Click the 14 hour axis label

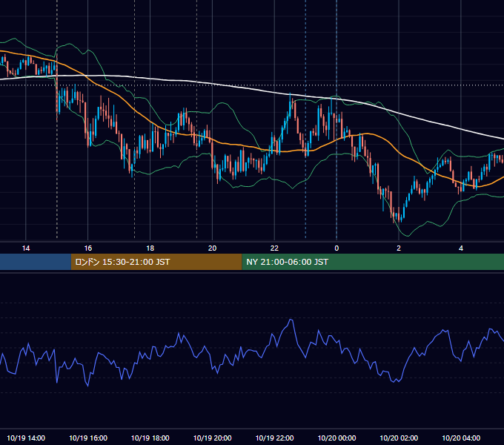click(26, 248)
